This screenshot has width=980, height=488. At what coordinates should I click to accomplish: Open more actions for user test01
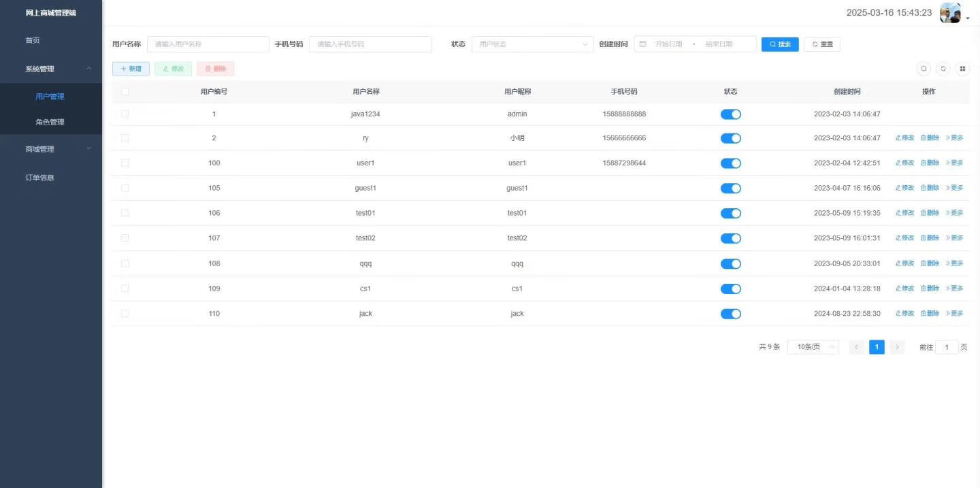pos(954,213)
